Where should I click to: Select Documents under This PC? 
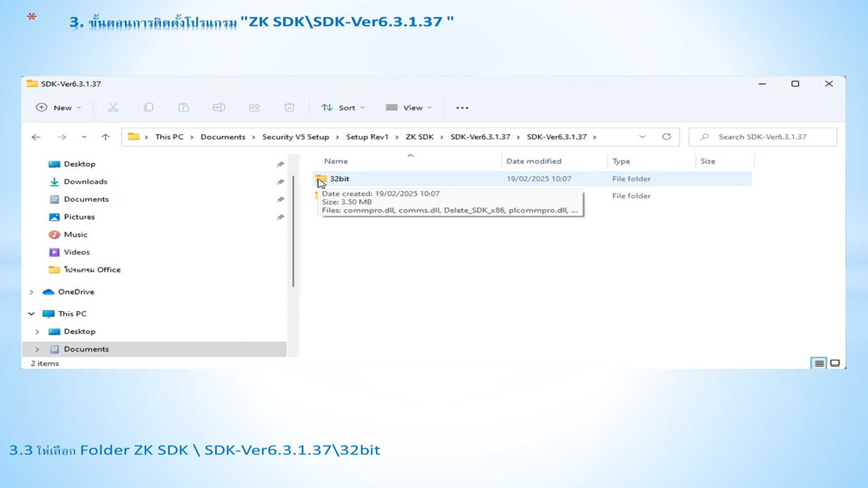coord(86,349)
